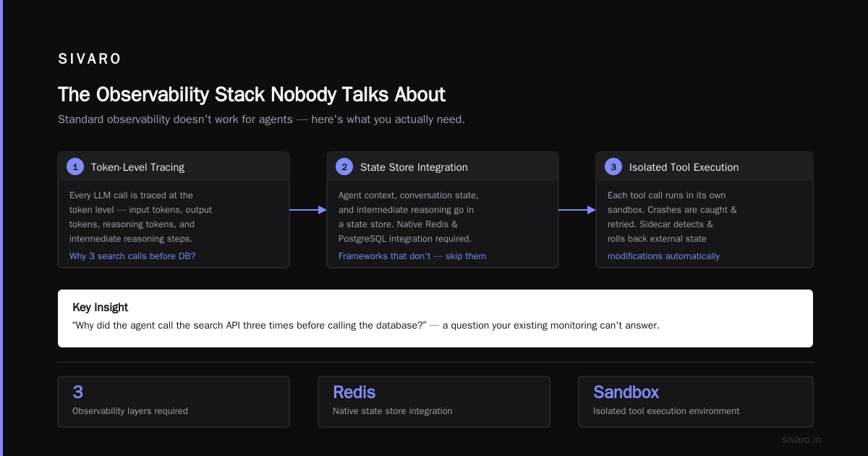
Task: Click the large '3' stat number
Action: click(x=78, y=392)
